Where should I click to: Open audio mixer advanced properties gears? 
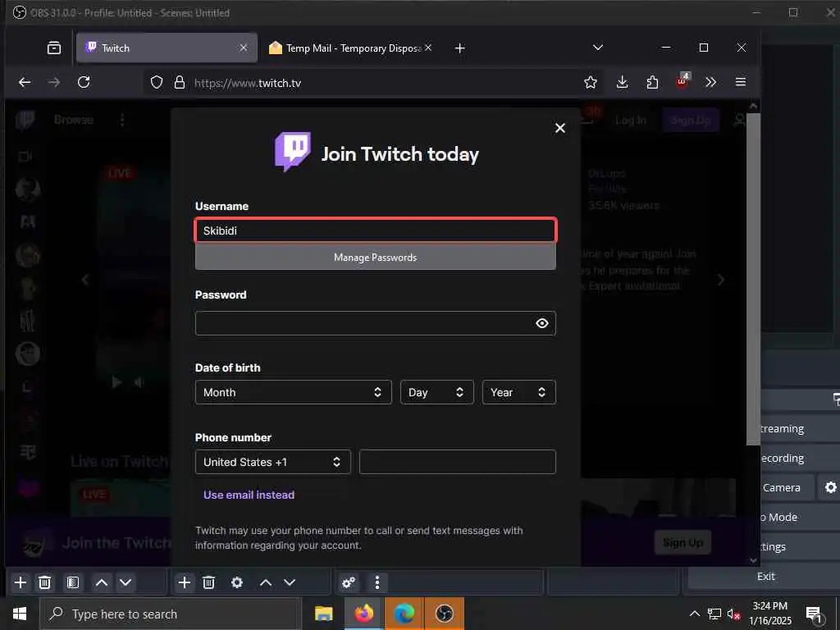point(348,582)
